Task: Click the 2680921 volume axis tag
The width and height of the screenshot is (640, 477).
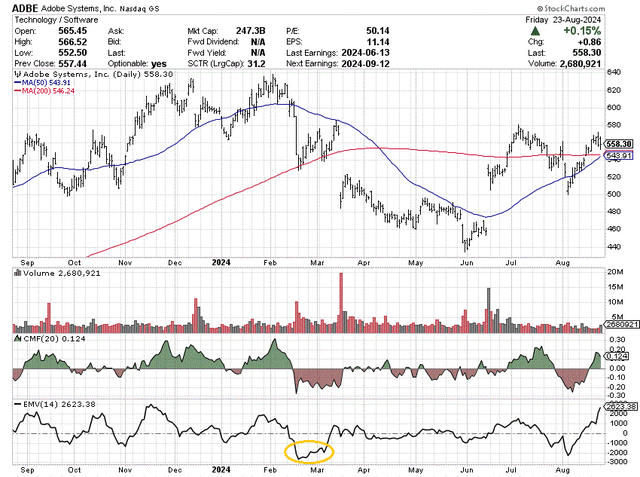Action: pyautogui.click(x=621, y=325)
